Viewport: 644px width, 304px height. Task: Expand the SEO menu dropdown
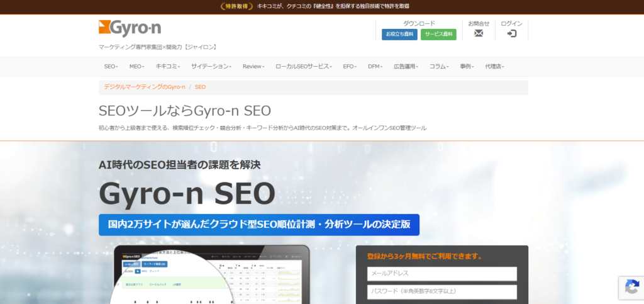(111, 67)
